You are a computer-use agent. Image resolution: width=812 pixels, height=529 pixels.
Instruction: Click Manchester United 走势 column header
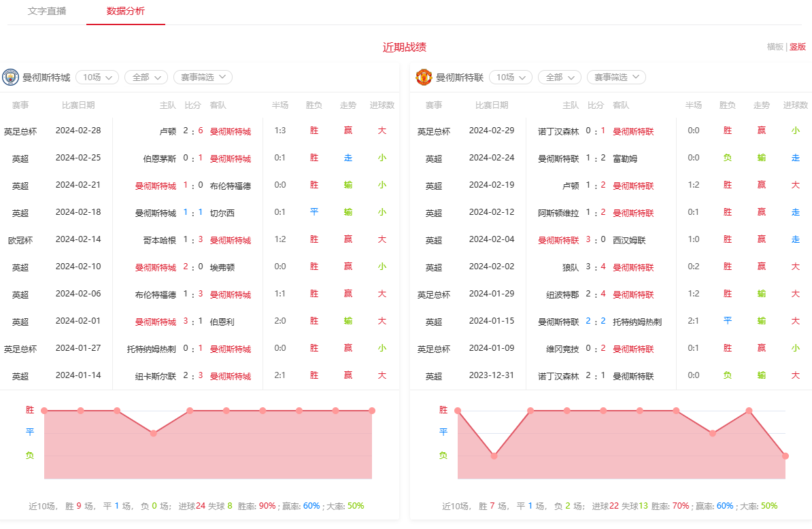pyautogui.click(x=761, y=105)
